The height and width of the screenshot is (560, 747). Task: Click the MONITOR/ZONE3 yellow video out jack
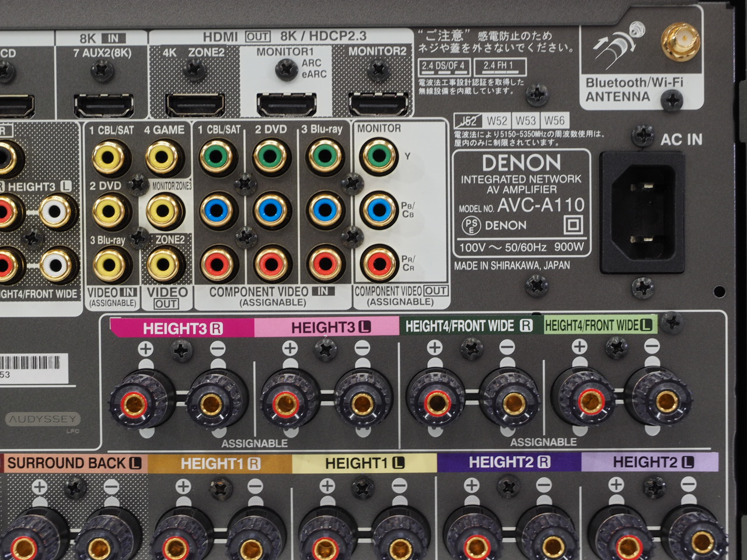pos(165,211)
